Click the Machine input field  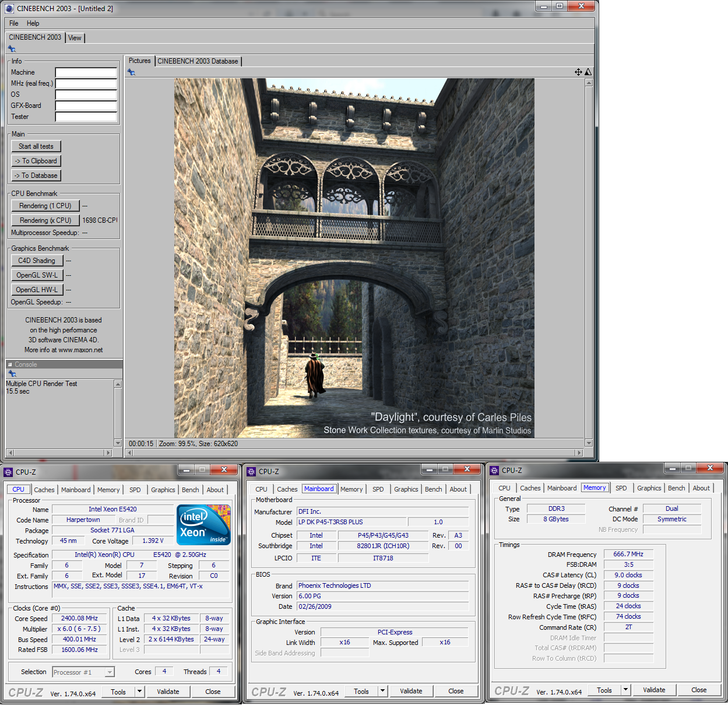[86, 72]
